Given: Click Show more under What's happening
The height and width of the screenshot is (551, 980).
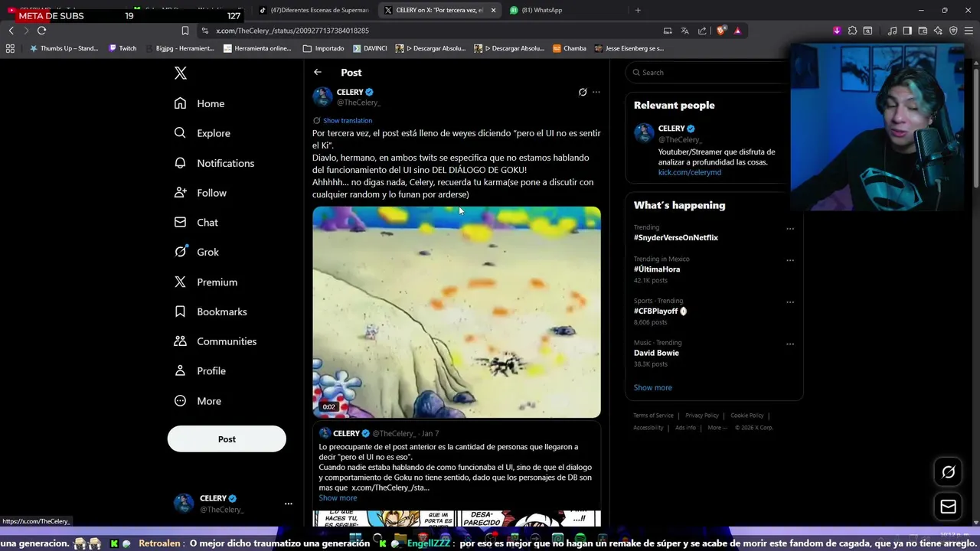Looking at the screenshot, I should (652, 388).
